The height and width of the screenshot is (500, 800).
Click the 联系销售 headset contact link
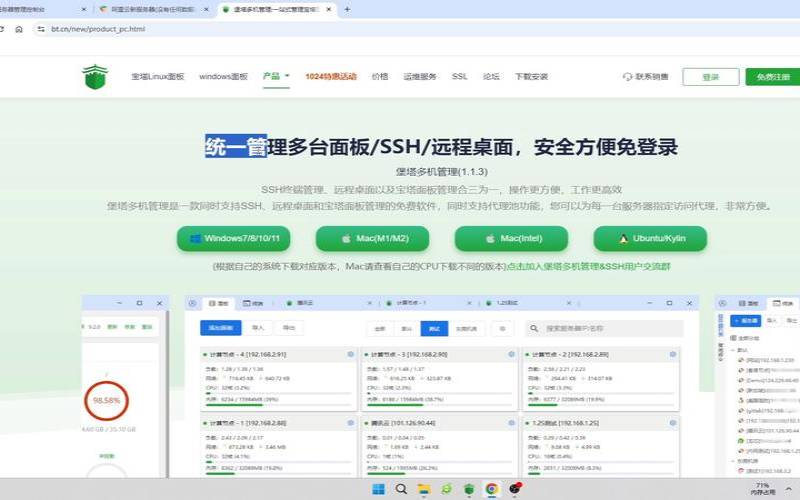pyautogui.click(x=645, y=77)
